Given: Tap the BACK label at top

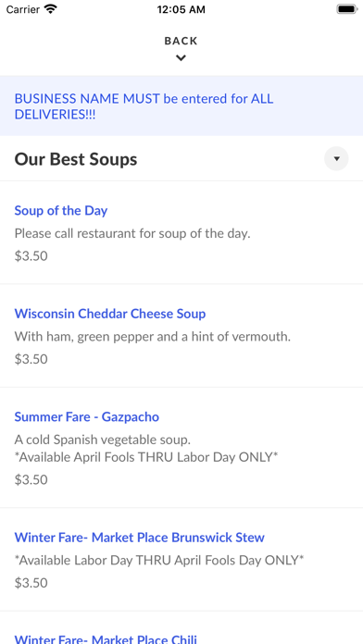Looking at the screenshot, I should point(181,41).
